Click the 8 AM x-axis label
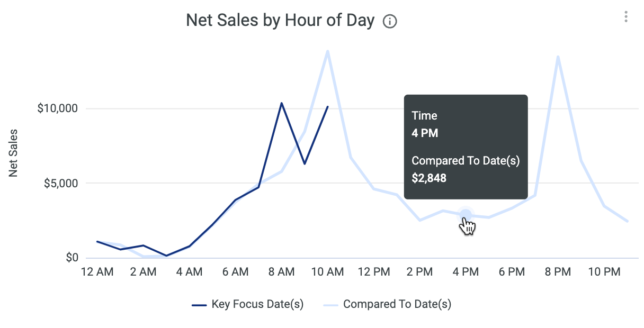Screen dimensions: 644x328 click(x=281, y=272)
